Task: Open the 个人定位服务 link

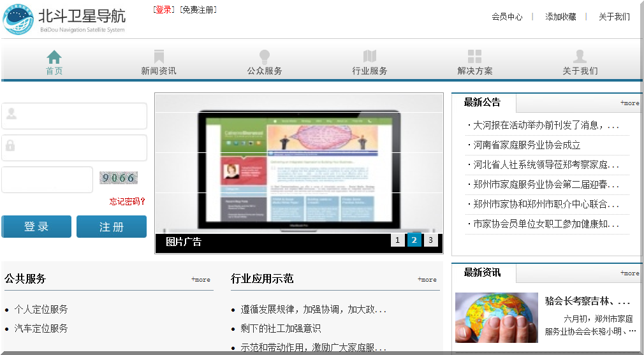Action: pyautogui.click(x=41, y=310)
